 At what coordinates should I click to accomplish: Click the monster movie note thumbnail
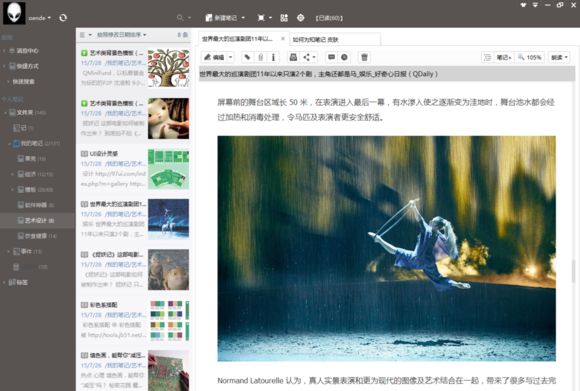click(168, 270)
